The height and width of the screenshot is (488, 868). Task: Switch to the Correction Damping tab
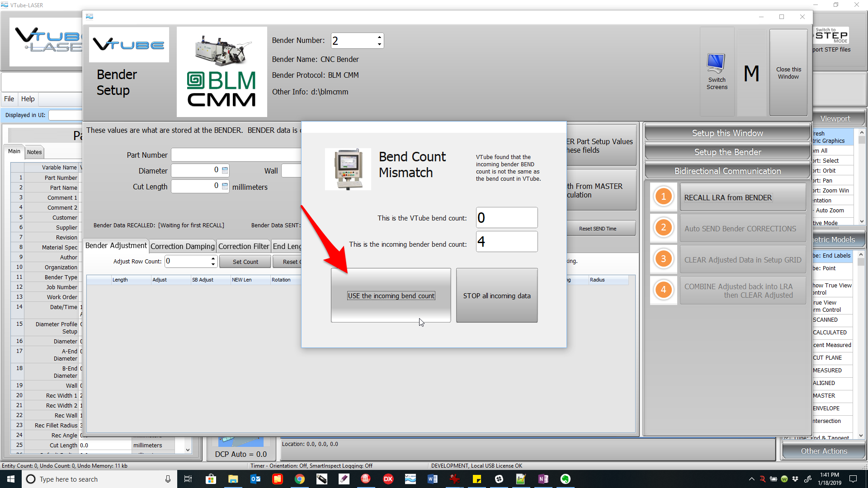183,246
